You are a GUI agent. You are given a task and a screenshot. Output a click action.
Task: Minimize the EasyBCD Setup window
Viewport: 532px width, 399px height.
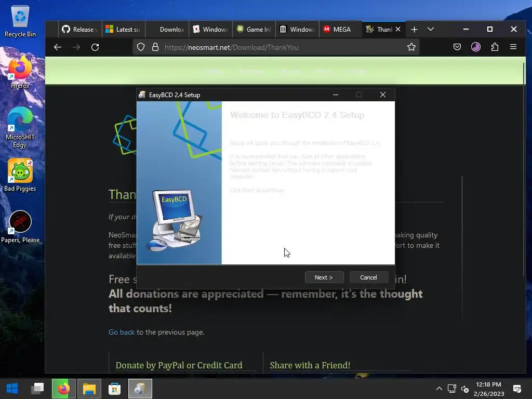(x=336, y=95)
